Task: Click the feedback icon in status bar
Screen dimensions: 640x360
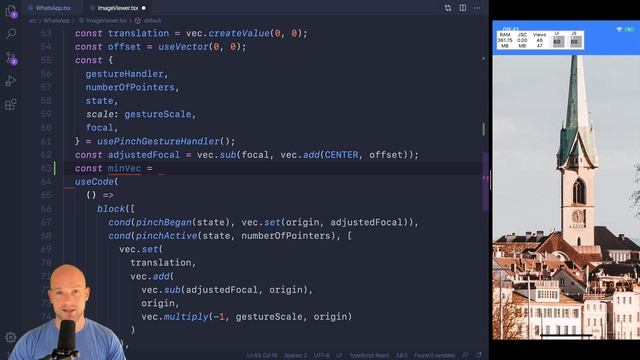Action: [x=466, y=356]
